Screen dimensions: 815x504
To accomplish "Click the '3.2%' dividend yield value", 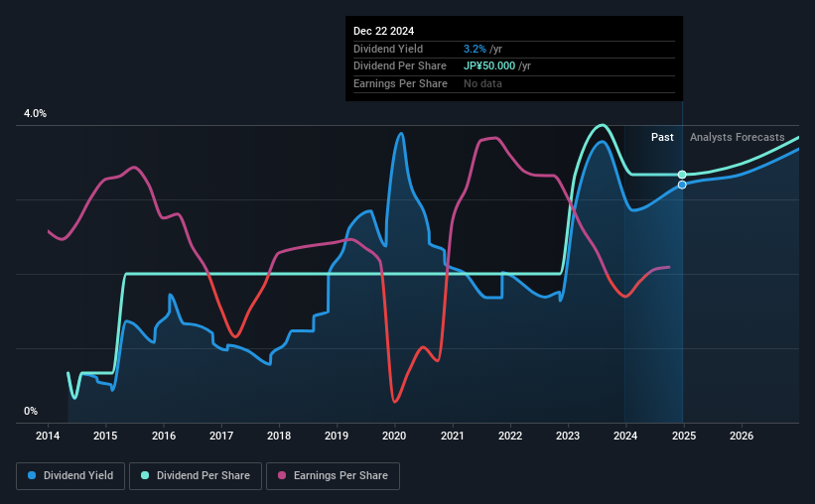I will [475, 49].
